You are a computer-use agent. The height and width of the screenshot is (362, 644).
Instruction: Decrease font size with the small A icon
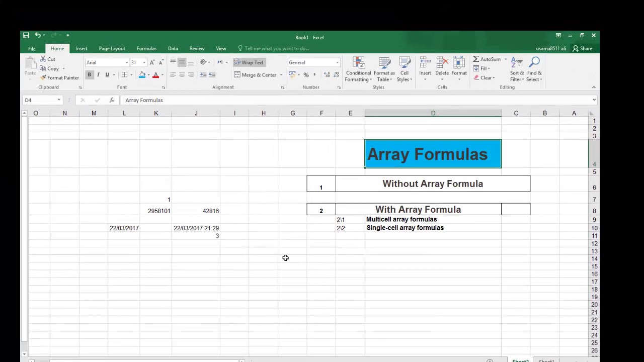161,62
